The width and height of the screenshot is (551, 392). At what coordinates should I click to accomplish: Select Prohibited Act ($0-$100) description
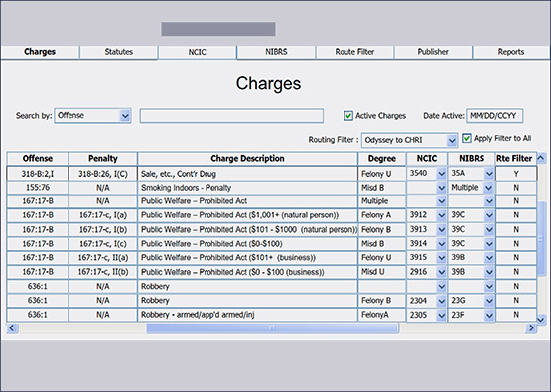click(x=248, y=244)
